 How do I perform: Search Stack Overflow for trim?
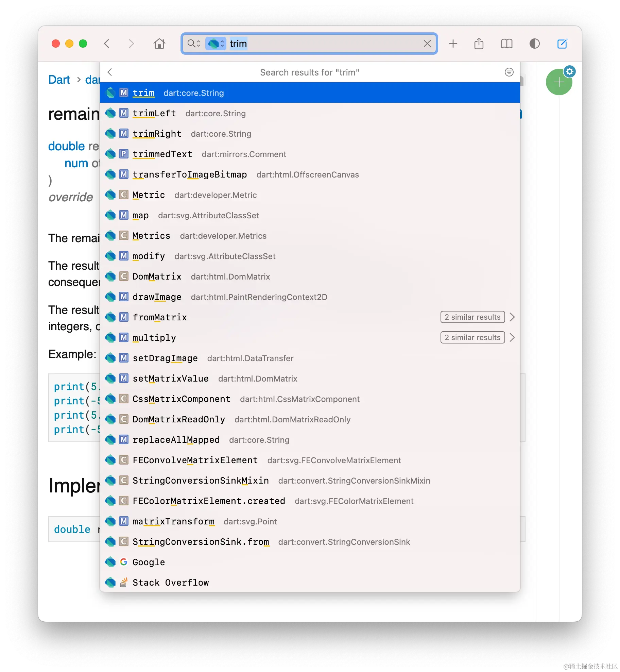coord(310,582)
